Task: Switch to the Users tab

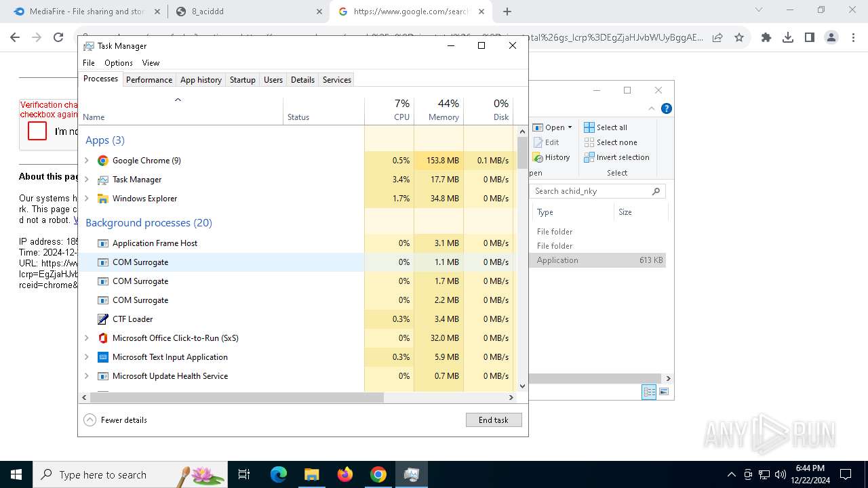Action: [273, 80]
